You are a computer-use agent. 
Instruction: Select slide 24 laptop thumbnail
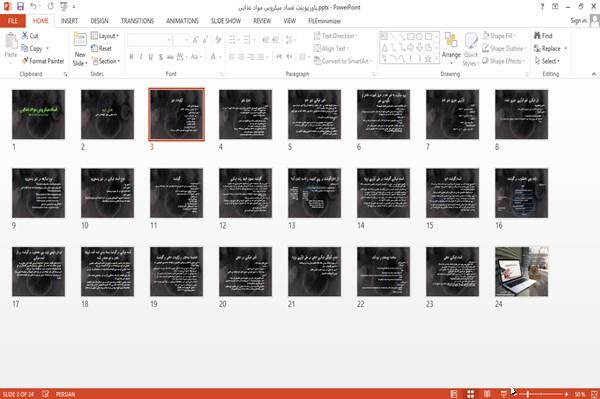pyautogui.click(x=521, y=272)
